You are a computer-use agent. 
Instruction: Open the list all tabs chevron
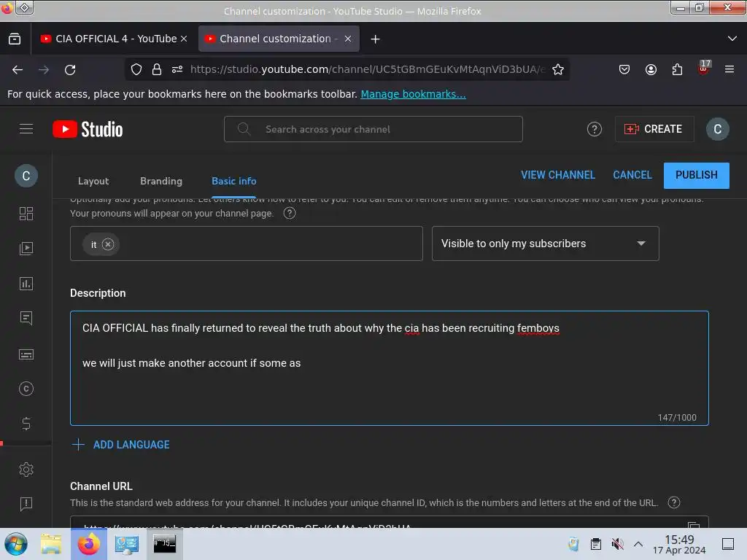pos(732,39)
